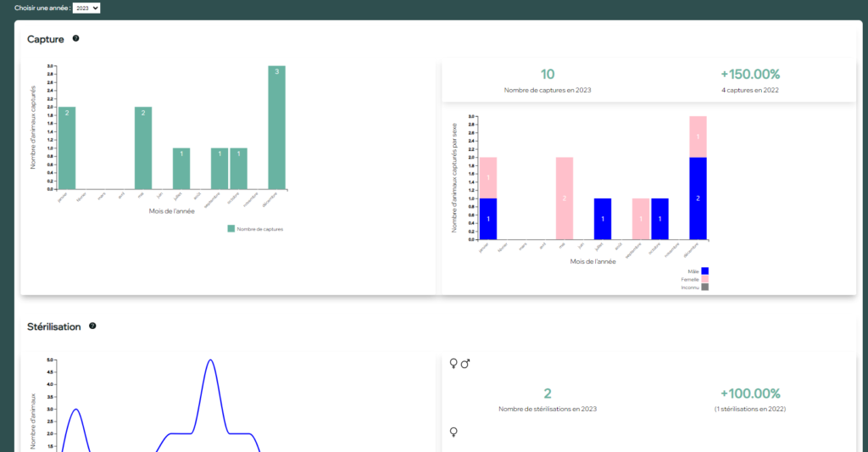The image size is (868, 452).
Task: Click '(1 stérilisations en 2022)' text
Action: coord(750,409)
